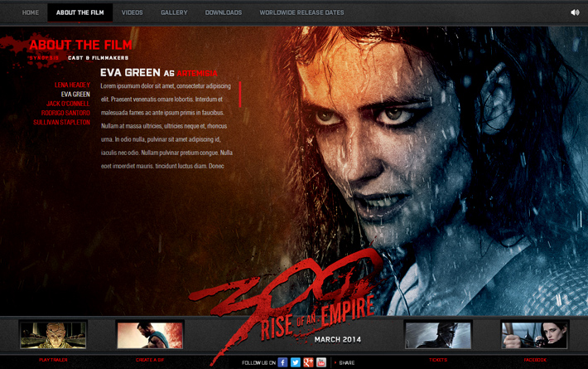Click the Play Trailer thumbnail
This screenshot has width=588, height=369.
(x=53, y=335)
